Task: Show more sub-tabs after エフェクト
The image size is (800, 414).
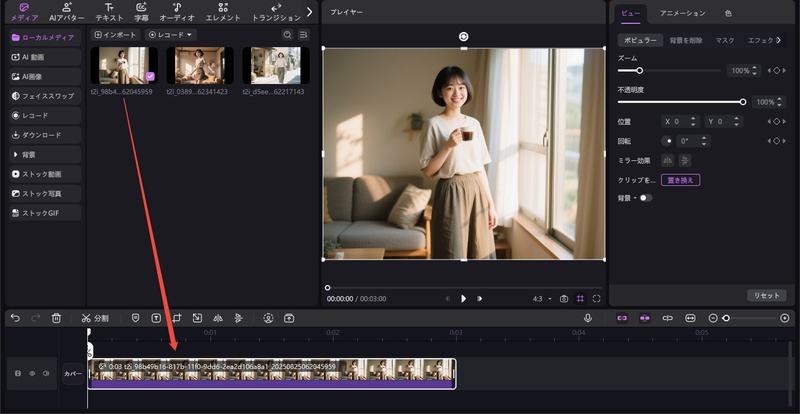Action: 778,40
